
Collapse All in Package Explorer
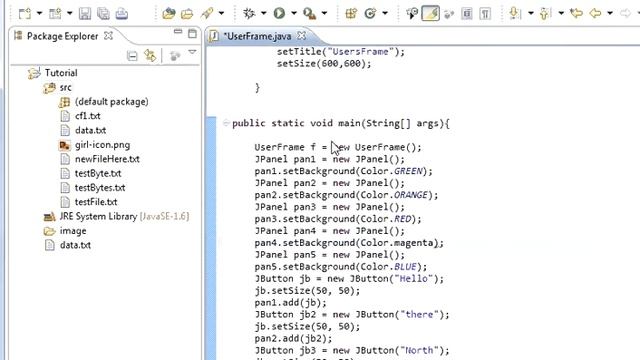tap(132, 56)
